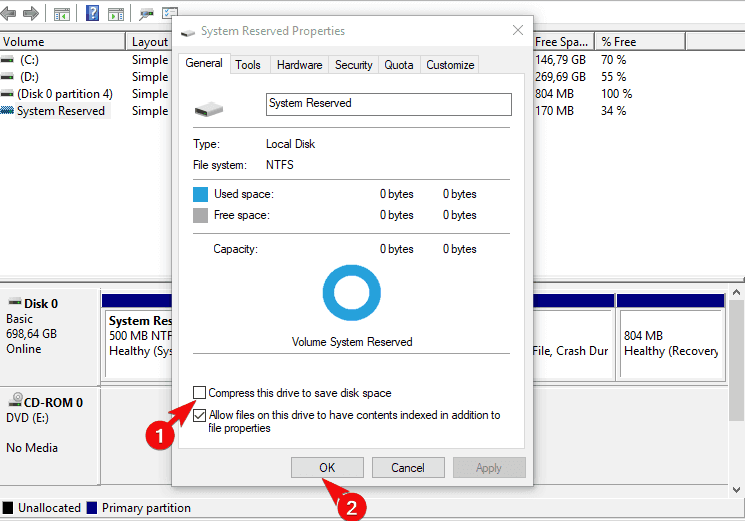Close the System Reserved Properties dialog

click(518, 31)
